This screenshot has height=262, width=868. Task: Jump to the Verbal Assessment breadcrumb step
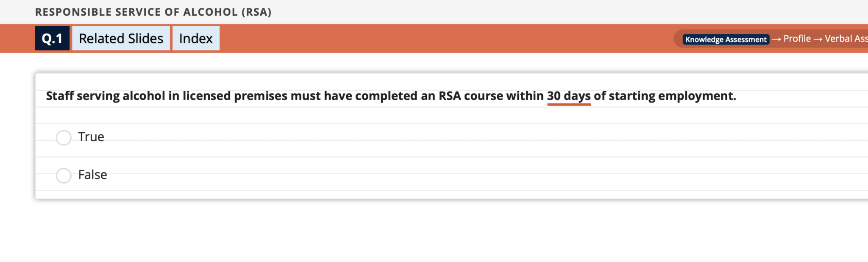click(x=846, y=39)
